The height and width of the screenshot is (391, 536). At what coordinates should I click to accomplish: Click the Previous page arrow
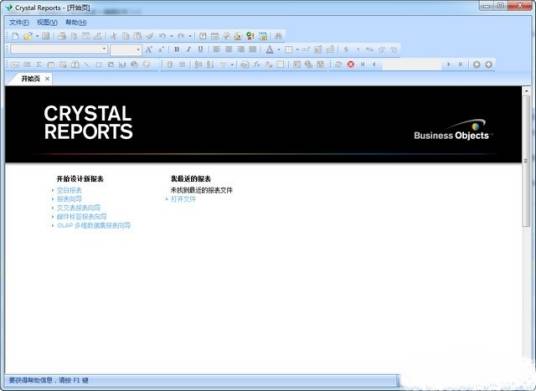click(374, 64)
